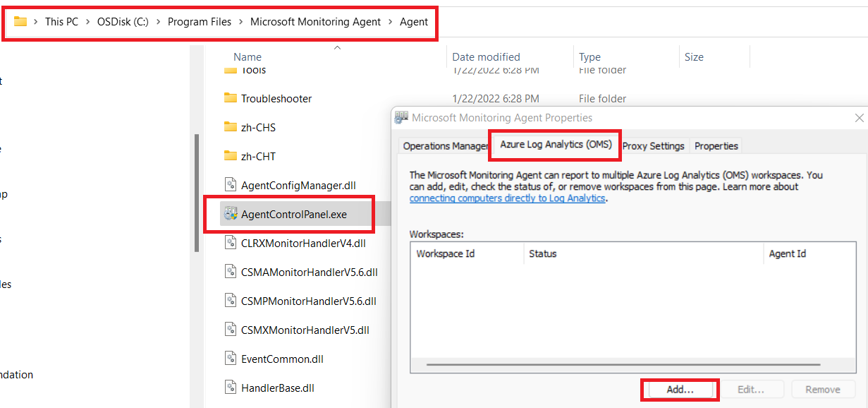
Task: Sort files by the Size column
Action: [694, 57]
